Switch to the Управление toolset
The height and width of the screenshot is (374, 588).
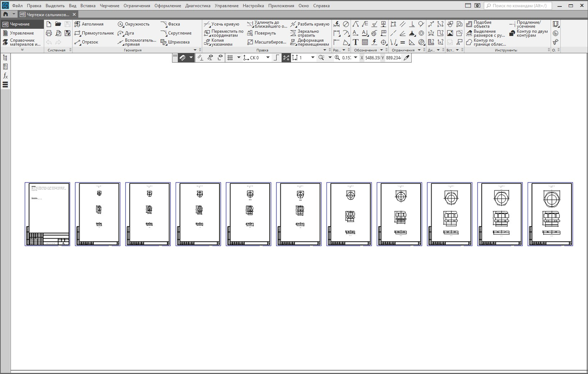coord(22,33)
